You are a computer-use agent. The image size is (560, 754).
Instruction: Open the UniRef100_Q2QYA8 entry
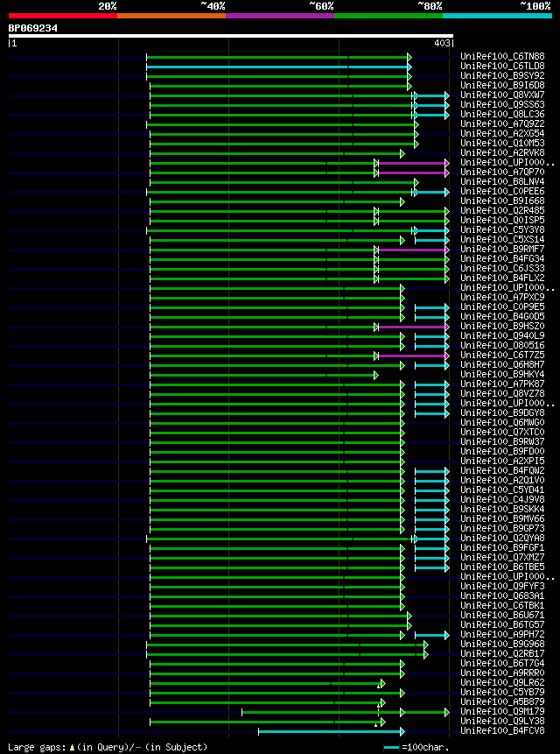click(x=502, y=538)
